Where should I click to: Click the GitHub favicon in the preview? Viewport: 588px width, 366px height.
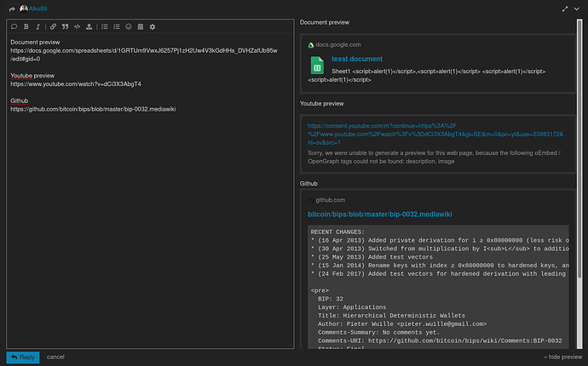pyautogui.click(x=311, y=200)
